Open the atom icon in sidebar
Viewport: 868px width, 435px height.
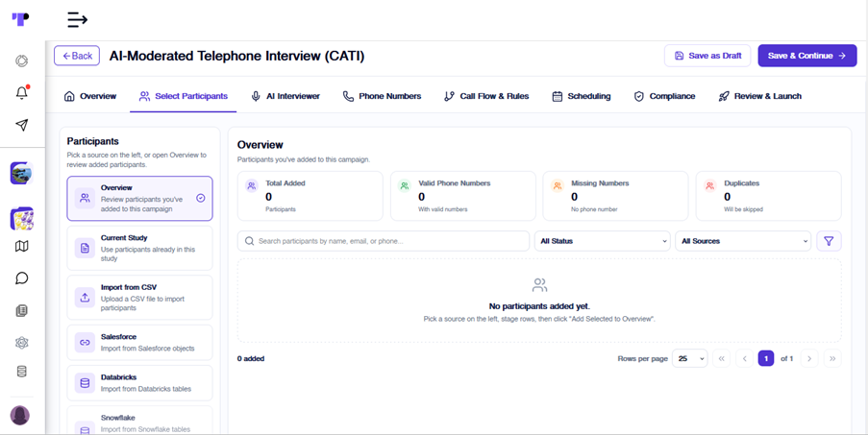(x=21, y=343)
